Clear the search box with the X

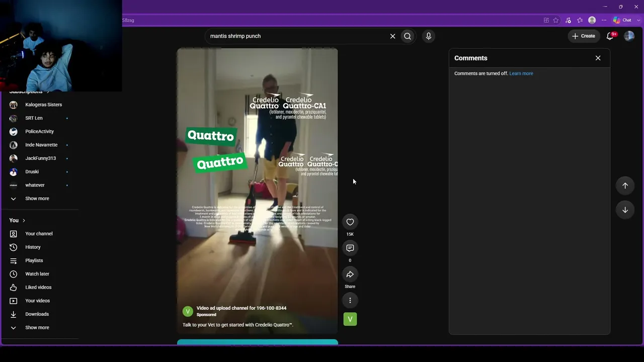point(392,36)
